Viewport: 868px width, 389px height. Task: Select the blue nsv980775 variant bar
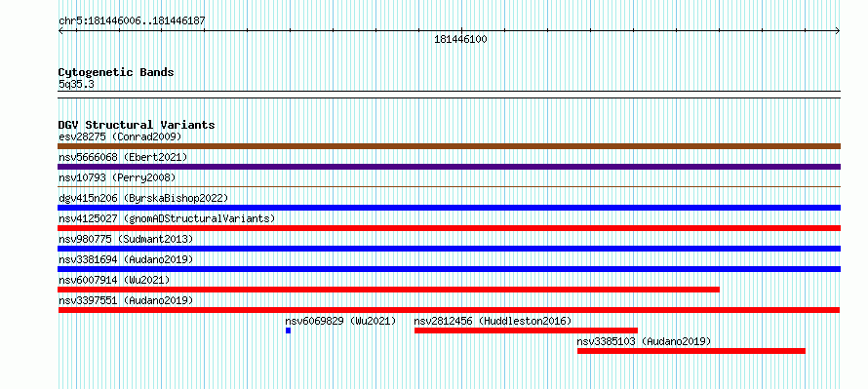pyautogui.click(x=449, y=249)
